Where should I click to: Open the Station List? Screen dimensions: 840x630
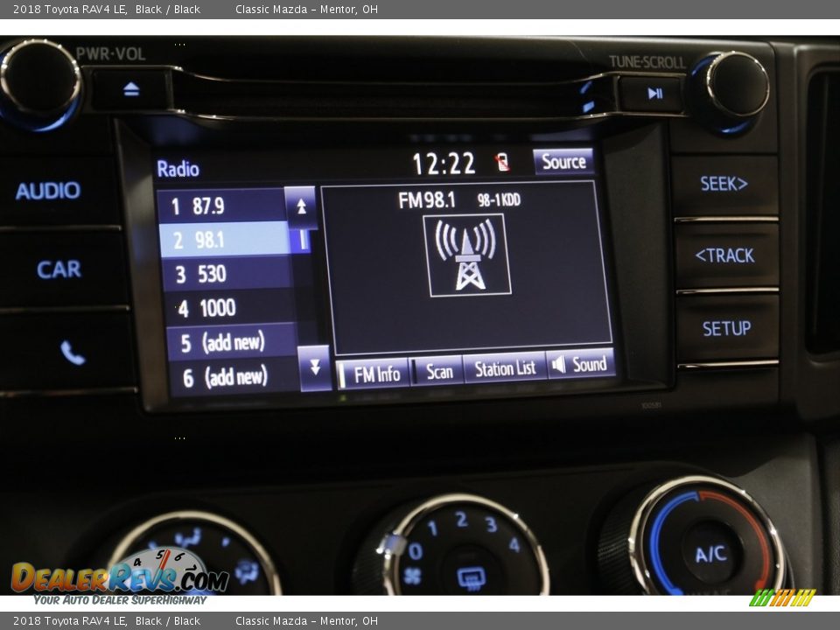(x=504, y=369)
